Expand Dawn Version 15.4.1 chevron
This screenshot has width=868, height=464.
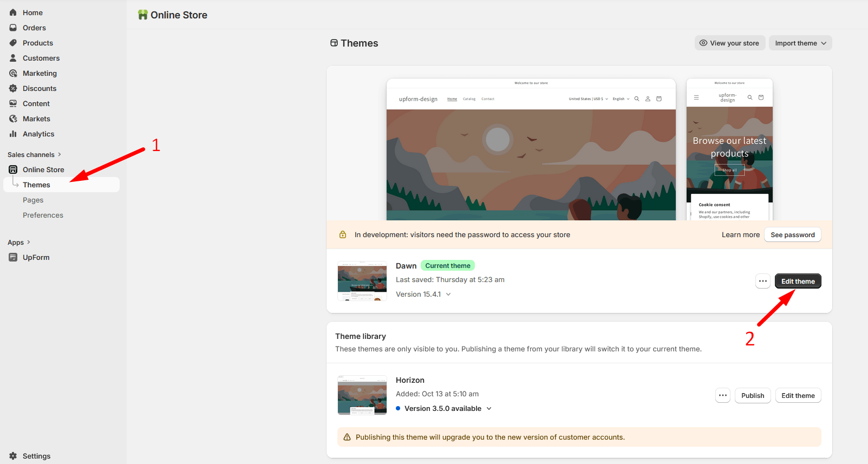(448, 294)
